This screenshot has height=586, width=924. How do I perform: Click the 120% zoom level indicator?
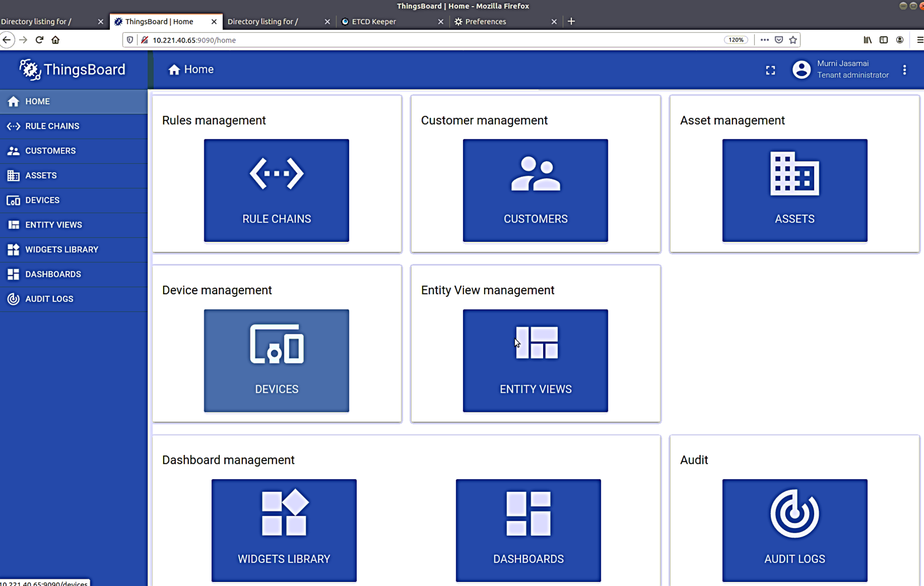point(736,40)
